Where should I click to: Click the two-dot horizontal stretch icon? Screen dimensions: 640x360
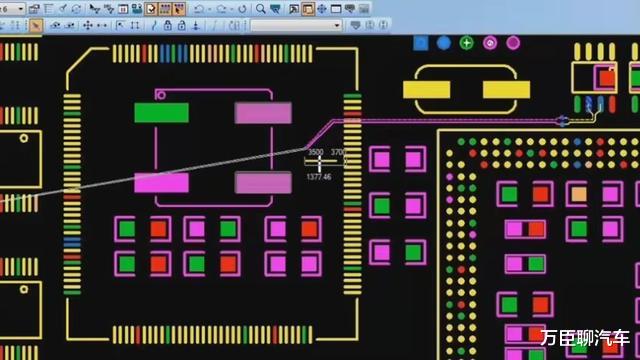[102, 25]
